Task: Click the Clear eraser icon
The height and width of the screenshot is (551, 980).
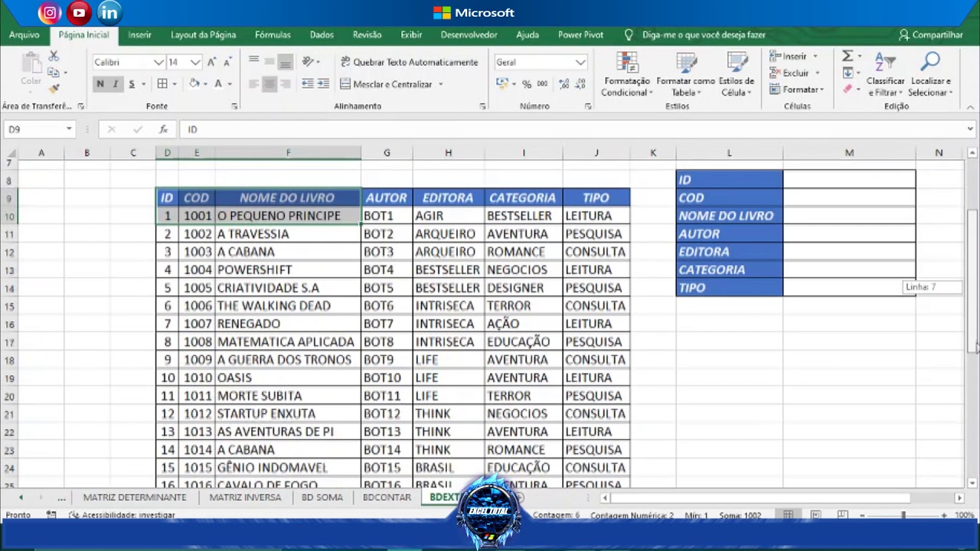Action: click(x=848, y=90)
